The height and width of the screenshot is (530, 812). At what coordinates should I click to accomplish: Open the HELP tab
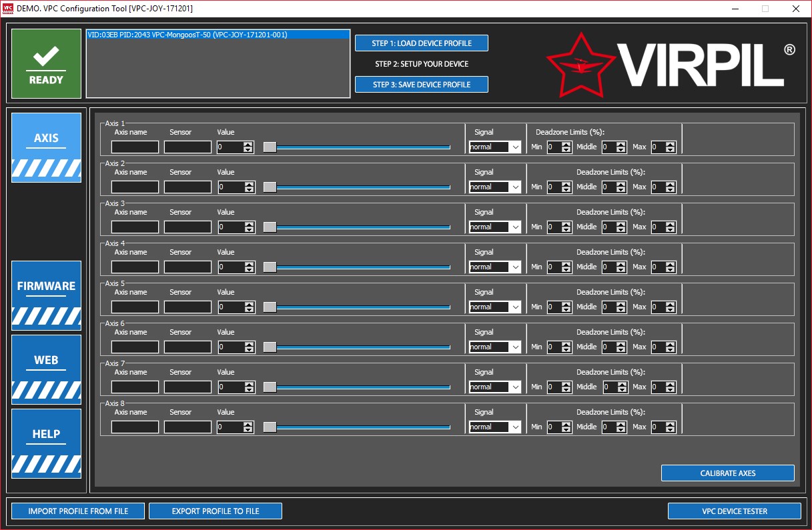pos(46,443)
